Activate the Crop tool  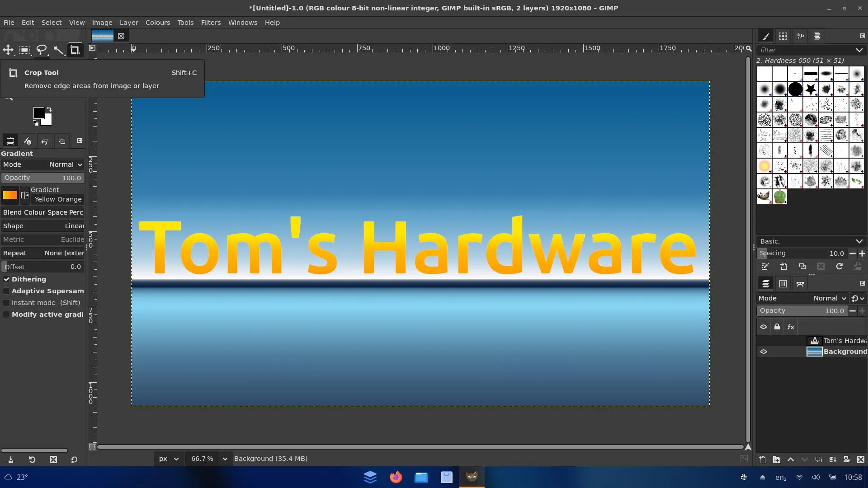[x=75, y=50]
